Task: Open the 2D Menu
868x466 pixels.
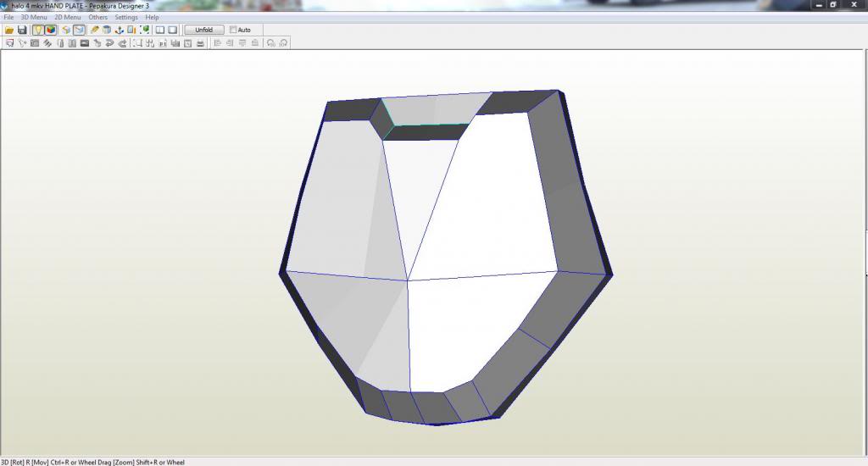Action: [68, 17]
